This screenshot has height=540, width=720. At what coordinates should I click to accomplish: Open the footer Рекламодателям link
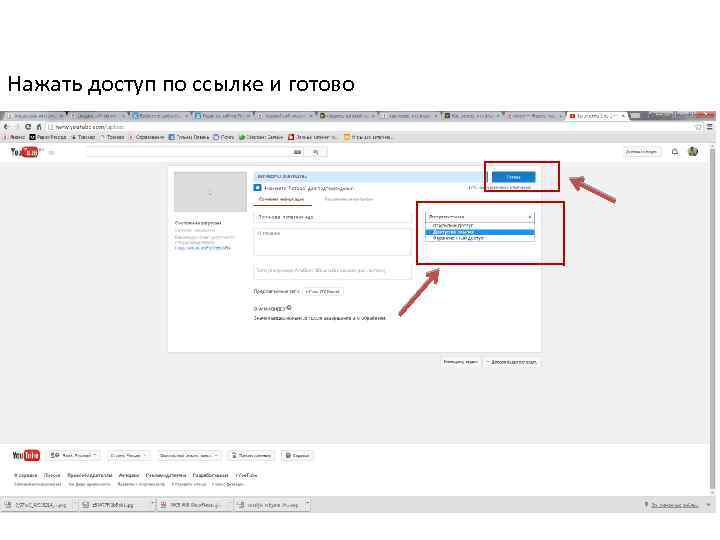[x=165, y=475]
